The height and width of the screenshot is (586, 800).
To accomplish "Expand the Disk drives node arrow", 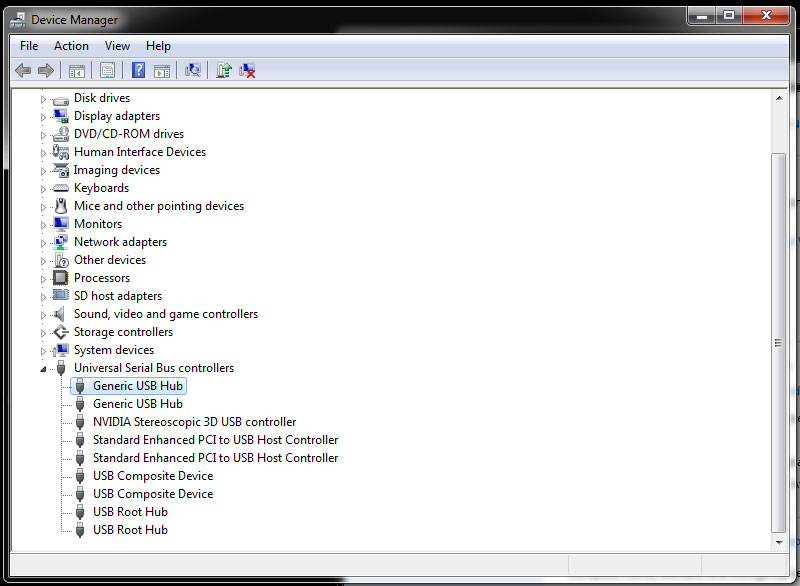I will (43, 99).
